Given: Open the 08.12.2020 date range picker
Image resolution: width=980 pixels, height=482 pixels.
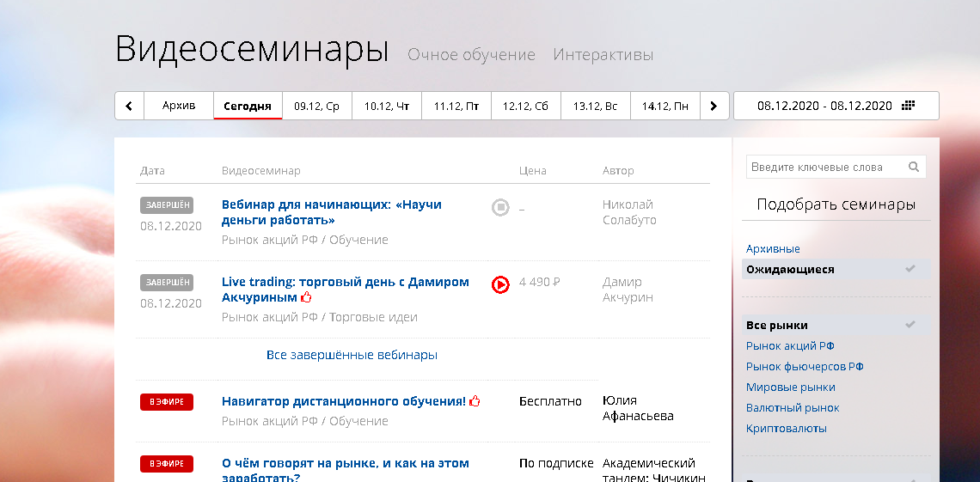Looking at the screenshot, I should click(824, 107).
